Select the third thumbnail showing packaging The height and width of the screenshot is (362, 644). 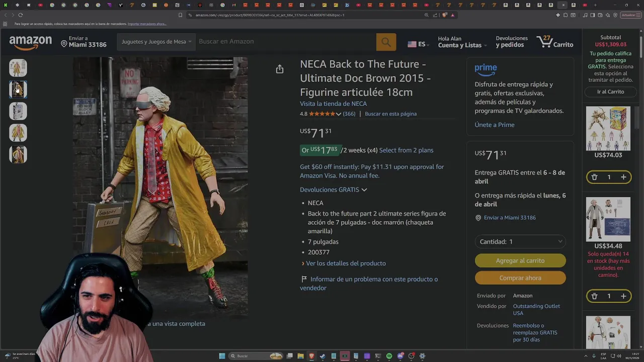[18, 111]
